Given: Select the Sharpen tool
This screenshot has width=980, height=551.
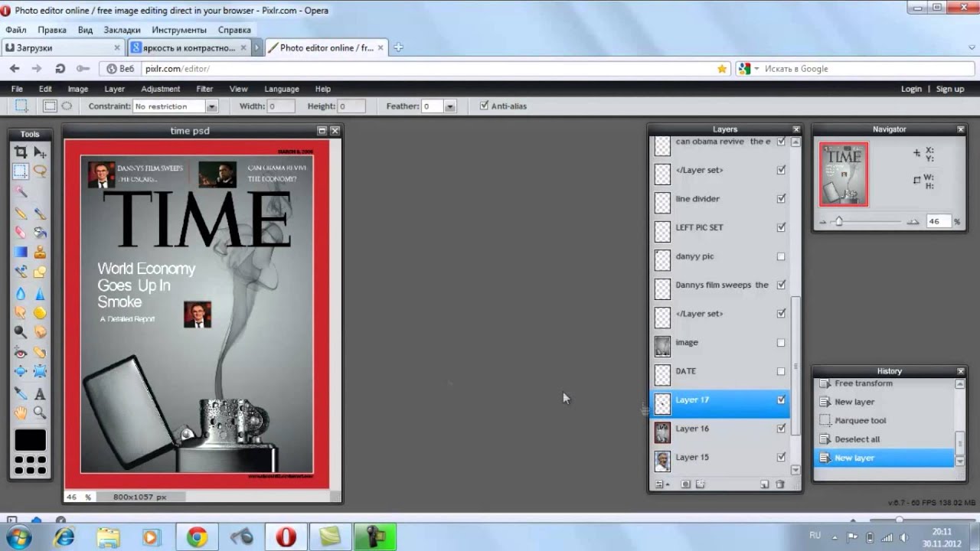Looking at the screenshot, I should (x=40, y=293).
